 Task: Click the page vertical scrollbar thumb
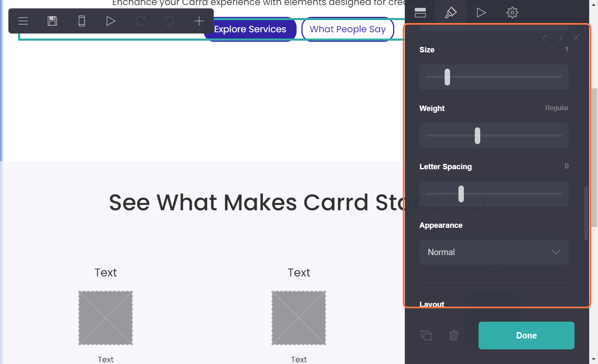point(594,157)
